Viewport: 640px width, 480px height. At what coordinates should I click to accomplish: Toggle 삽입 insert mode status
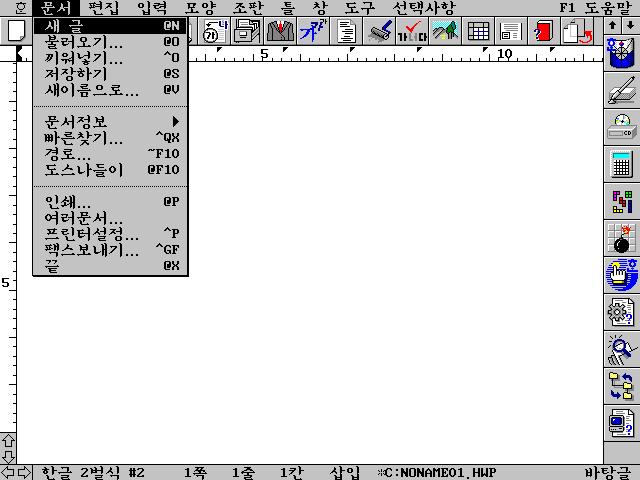tap(344, 473)
